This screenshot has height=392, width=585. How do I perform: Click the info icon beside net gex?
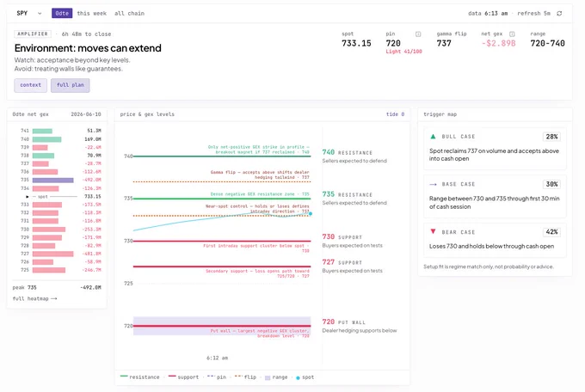pyautogui.click(x=512, y=34)
